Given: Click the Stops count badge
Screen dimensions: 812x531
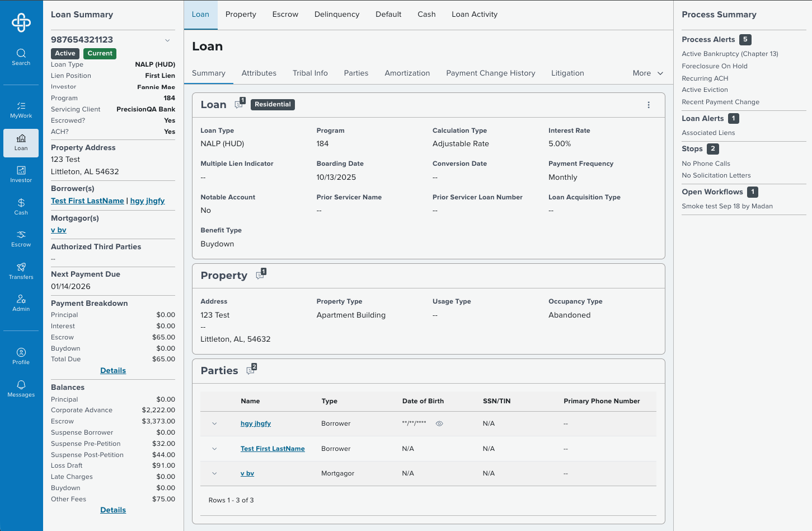Looking at the screenshot, I should [713, 148].
